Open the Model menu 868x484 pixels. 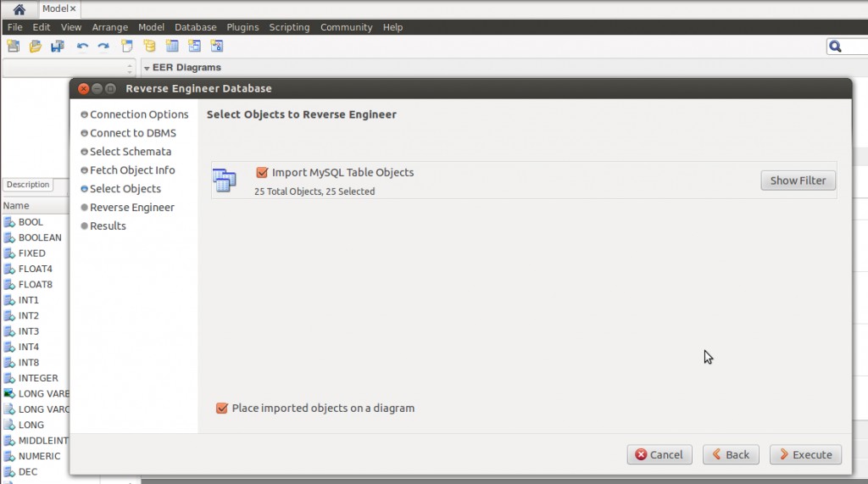tap(151, 27)
